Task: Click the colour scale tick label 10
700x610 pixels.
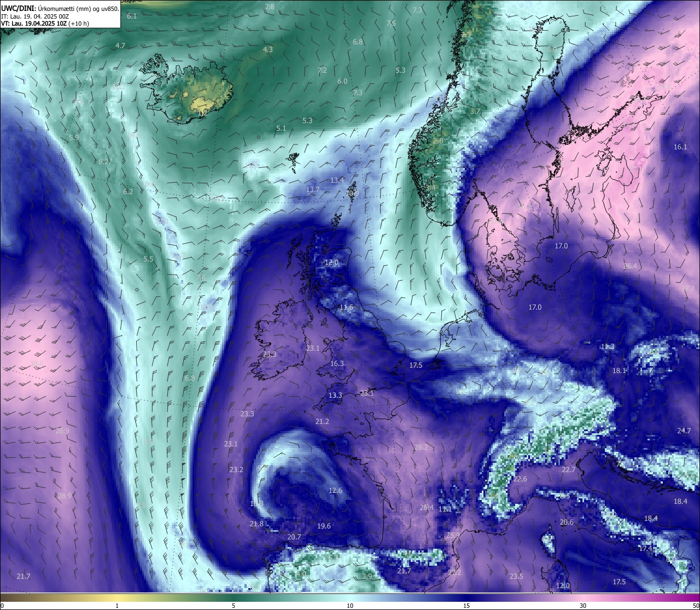Action: 350,606
